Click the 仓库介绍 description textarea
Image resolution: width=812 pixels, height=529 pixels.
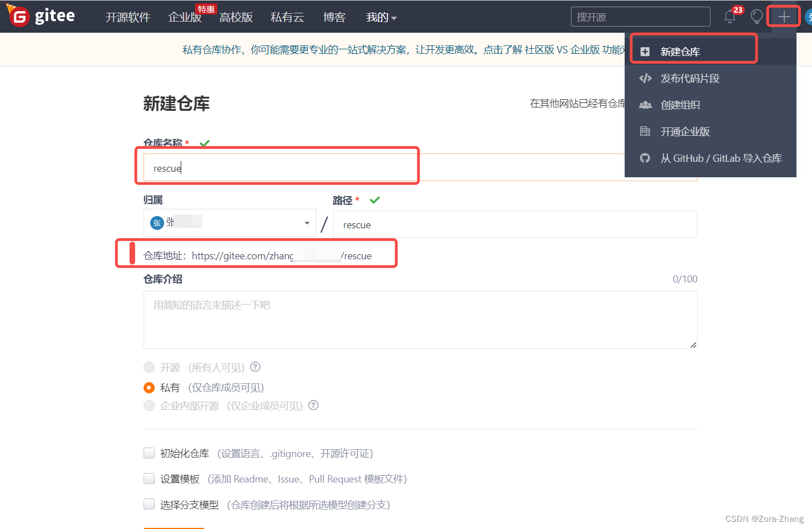[x=420, y=320]
